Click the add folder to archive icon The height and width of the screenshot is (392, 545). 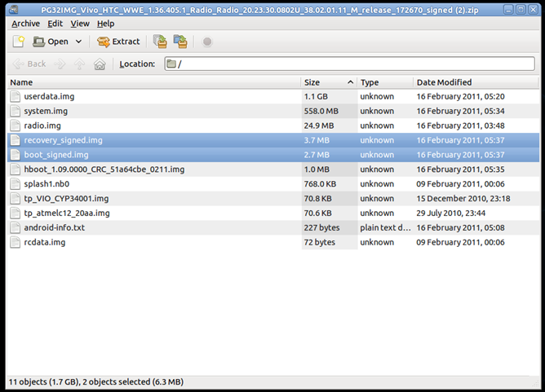click(x=180, y=42)
